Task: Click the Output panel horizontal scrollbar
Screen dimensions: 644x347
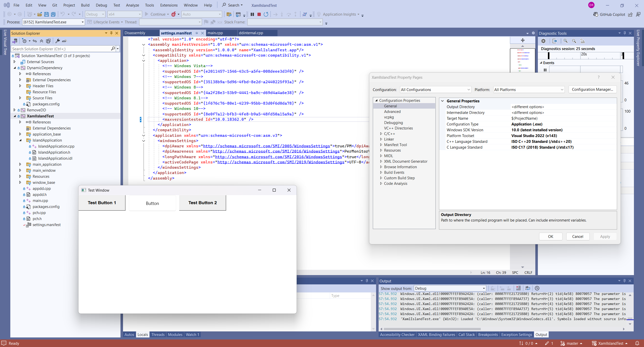Action: (432, 329)
